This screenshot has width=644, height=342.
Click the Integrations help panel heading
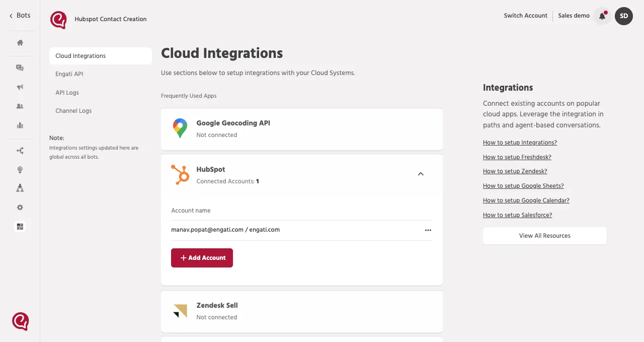point(508,88)
